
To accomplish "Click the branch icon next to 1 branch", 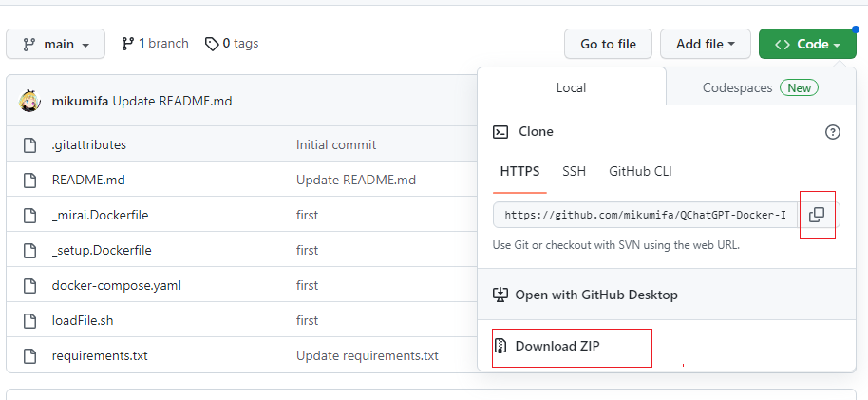I will [x=128, y=44].
